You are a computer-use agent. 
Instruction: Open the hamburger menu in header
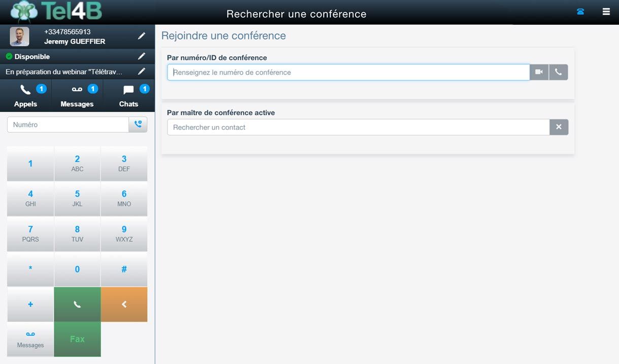(x=606, y=12)
